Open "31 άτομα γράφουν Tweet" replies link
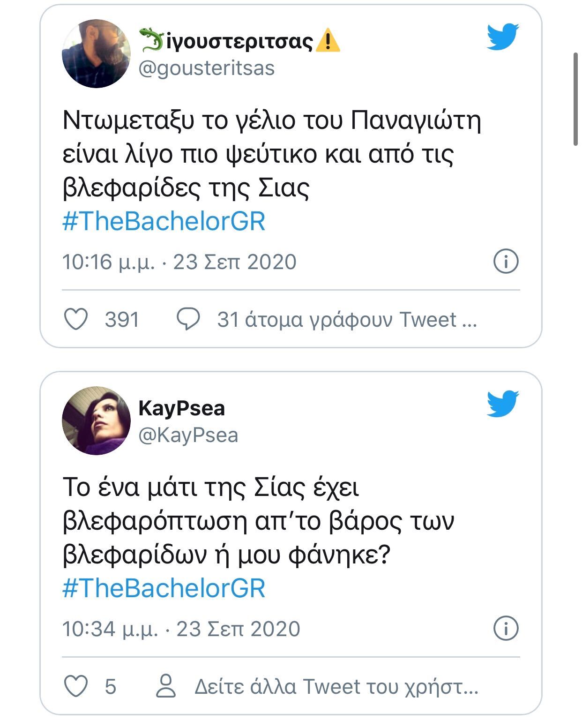The width and height of the screenshot is (582, 728). pyautogui.click(x=347, y=320)
